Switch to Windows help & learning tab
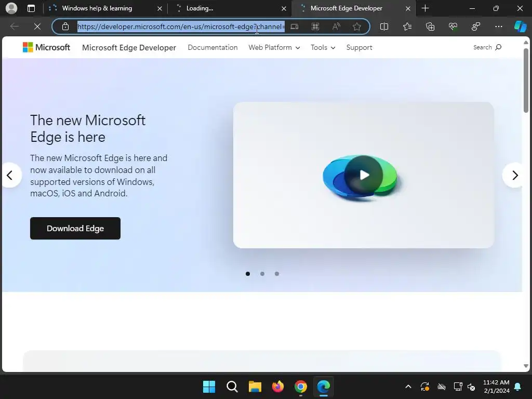The height and width of the screenshot is (399, 532). click(x=104, y=8)
